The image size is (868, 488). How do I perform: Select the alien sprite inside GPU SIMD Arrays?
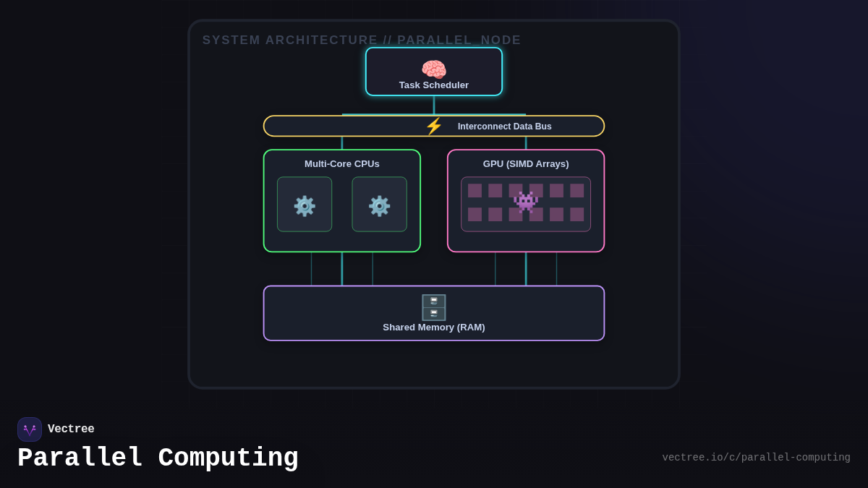point(526,202)
